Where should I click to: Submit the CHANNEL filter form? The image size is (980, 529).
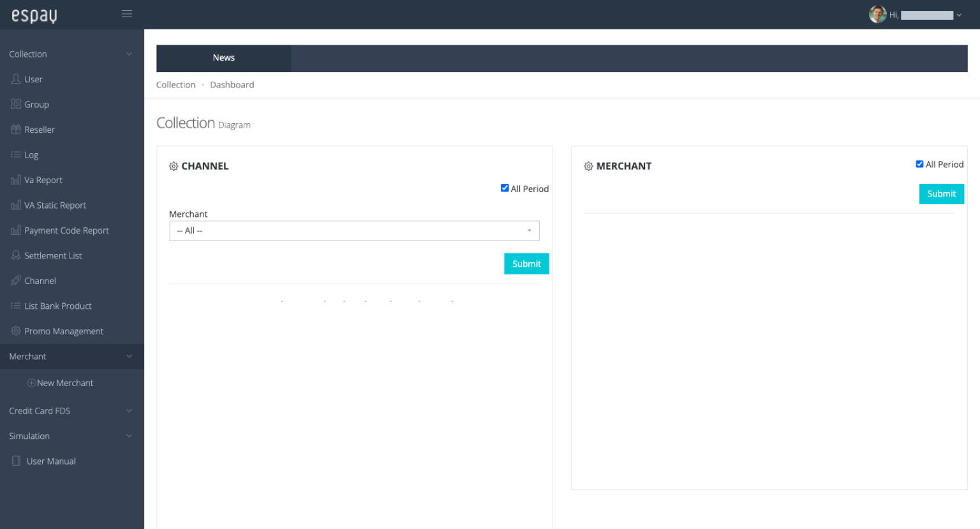(526, 264)
